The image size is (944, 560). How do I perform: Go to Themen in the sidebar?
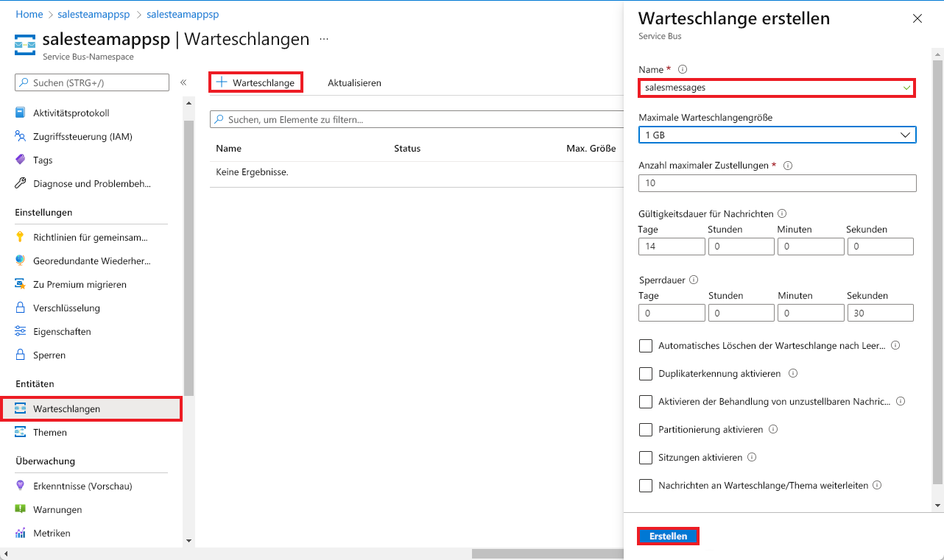coord(50,432)
